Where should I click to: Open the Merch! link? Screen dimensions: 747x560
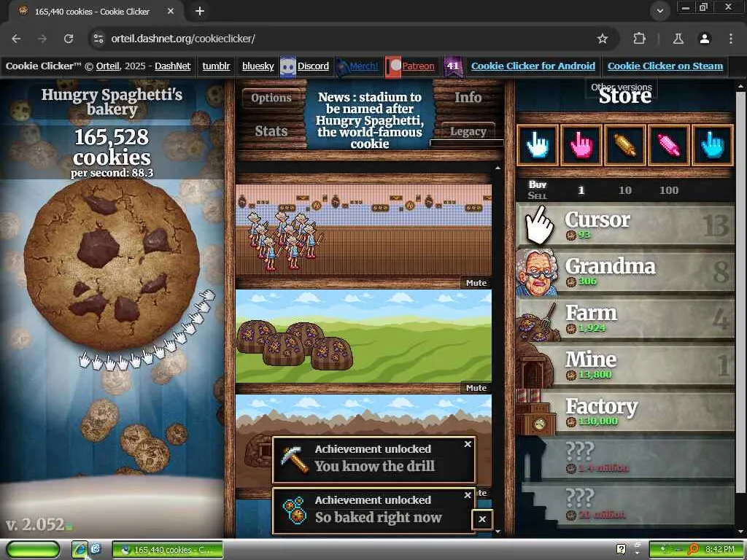[363, 66]
